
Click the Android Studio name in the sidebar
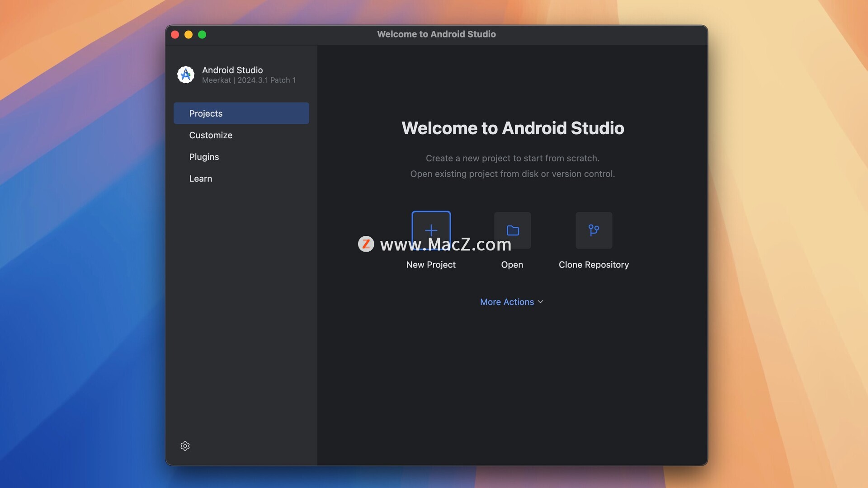pos(232,70)
